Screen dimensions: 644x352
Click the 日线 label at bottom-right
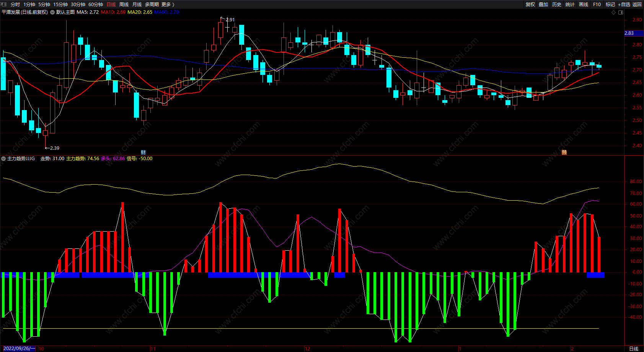pyautogui.click(x=634, y=349)
